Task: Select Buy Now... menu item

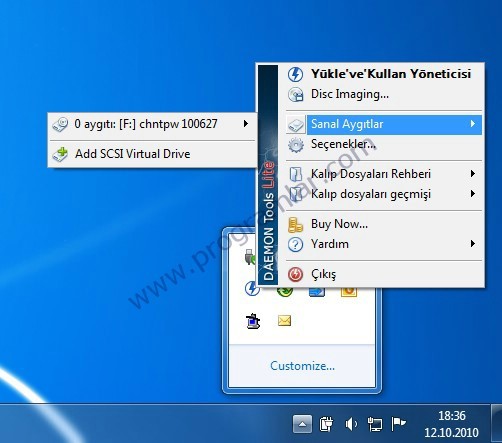Action: click(x=384, y=224)
